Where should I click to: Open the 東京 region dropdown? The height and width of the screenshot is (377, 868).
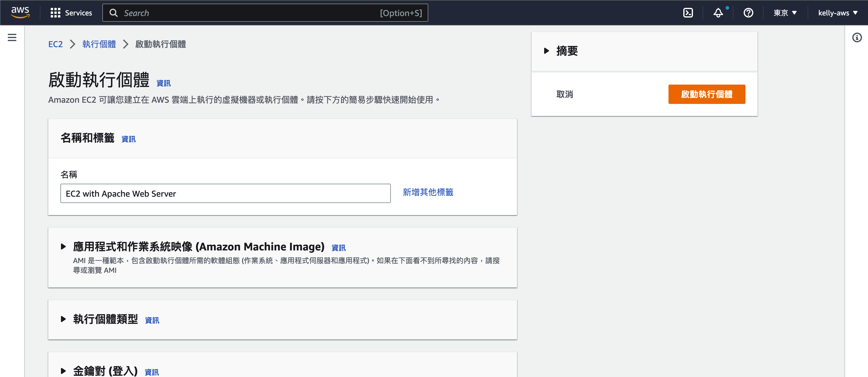point(785,13)
